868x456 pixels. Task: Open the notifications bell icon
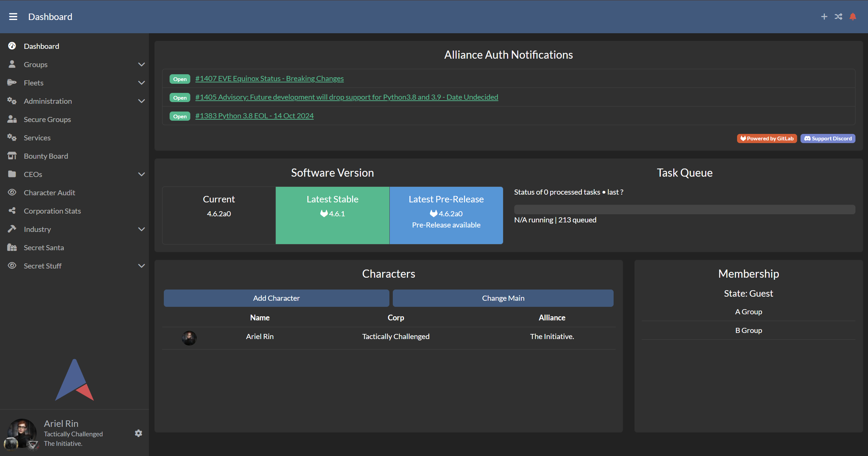click(x=852, y=17)
